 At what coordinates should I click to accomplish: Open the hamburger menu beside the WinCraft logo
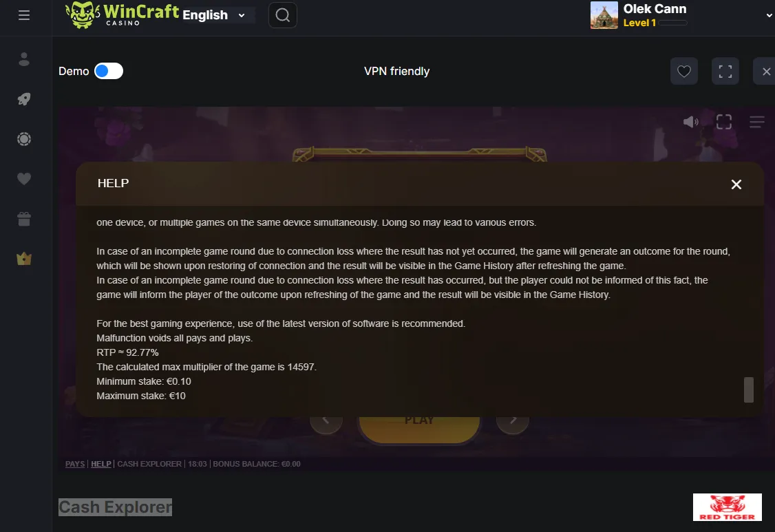coord(23,15)
